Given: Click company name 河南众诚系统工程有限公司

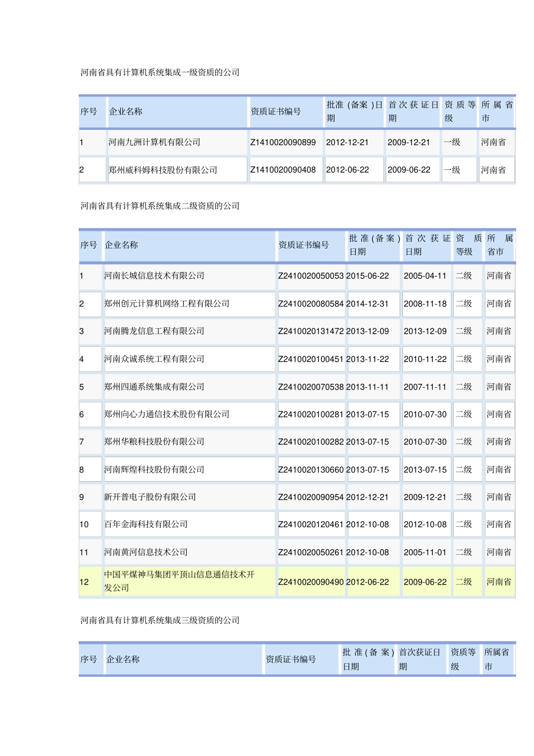Looking at the screenshot, I should tap(154, 359).
